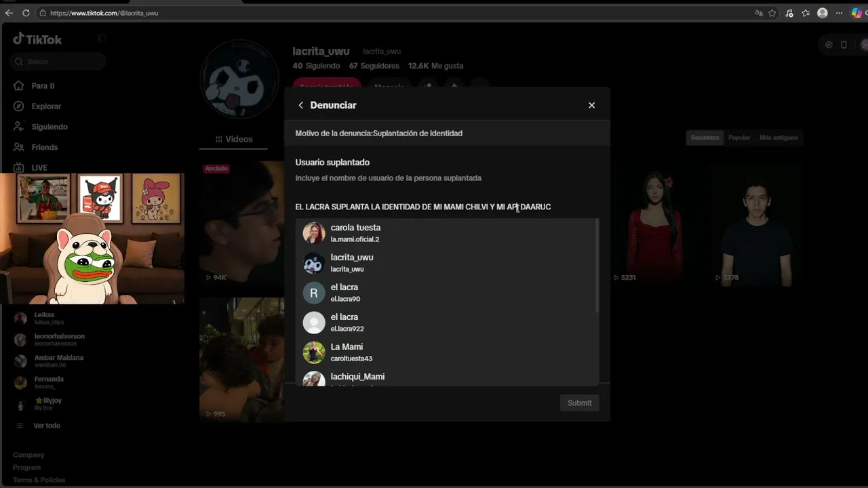Open the Para ti home icon
Image resolution: width=868 pixels, height=488 pixels.
coord(19,86)
